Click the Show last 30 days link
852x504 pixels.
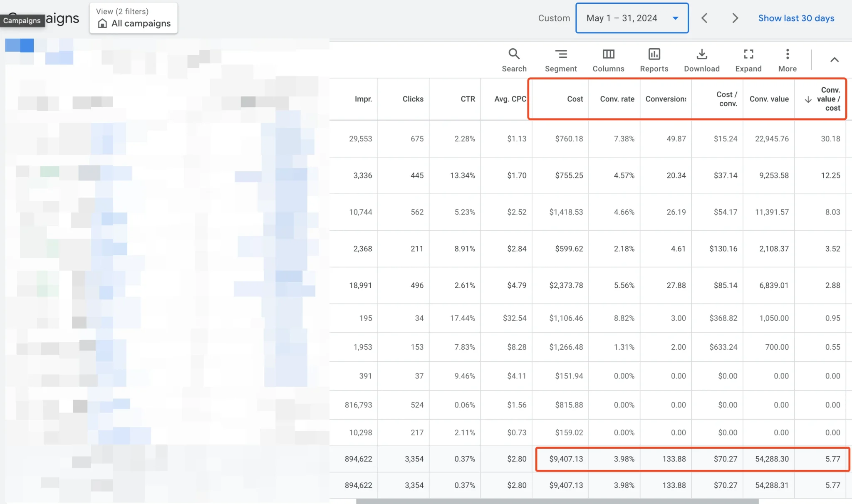click(796, 18)
